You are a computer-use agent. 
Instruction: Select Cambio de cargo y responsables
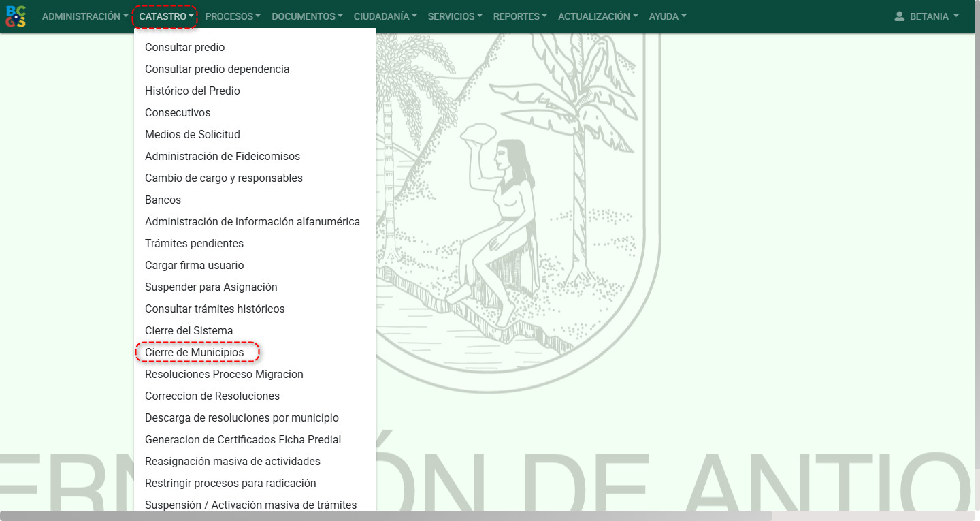pyautogui.click(x=255, y=178)
